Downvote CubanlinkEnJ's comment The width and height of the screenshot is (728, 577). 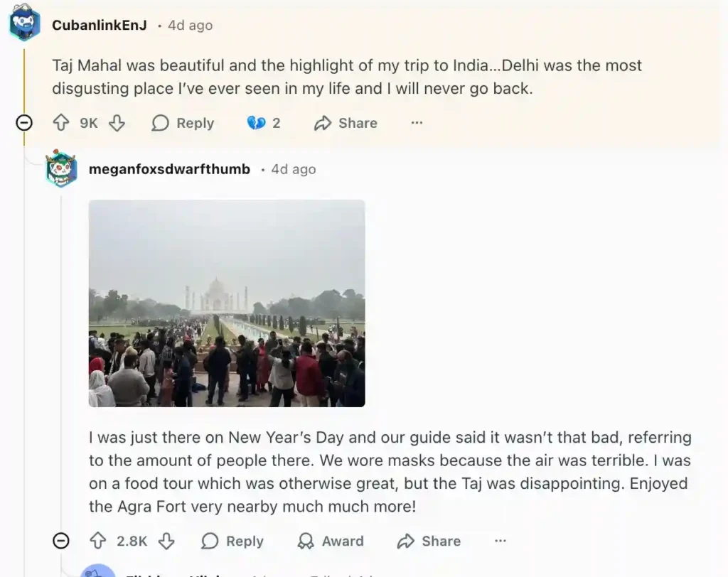117,123
